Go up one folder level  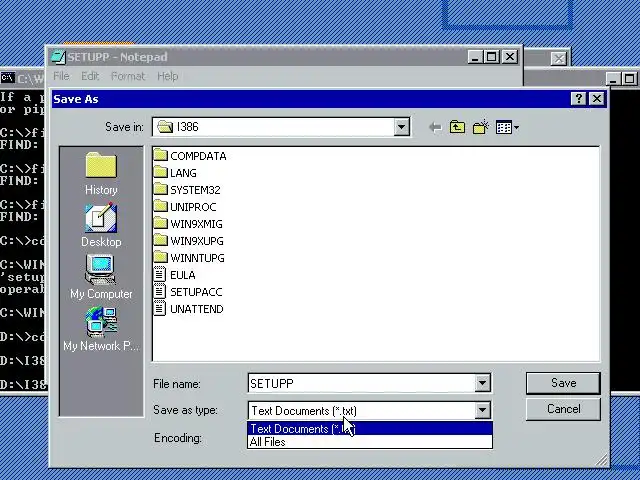(x=457, y=127)
